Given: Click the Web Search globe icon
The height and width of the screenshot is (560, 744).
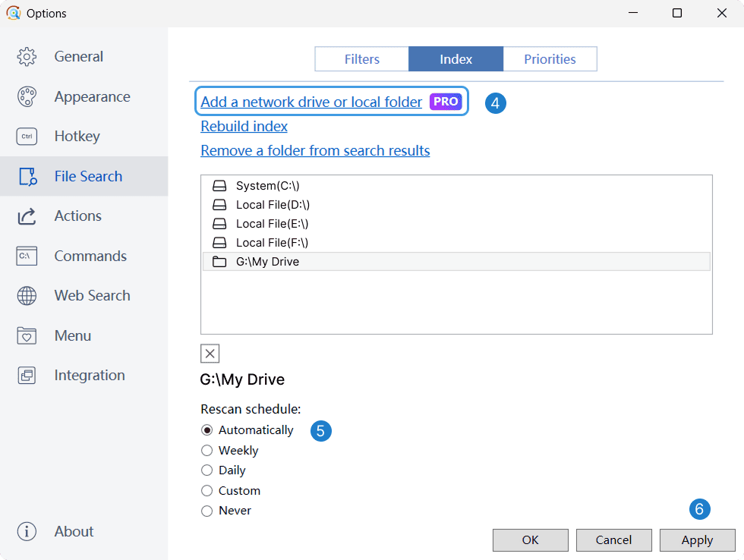Looking at the screenshot, I should click(27, 296).
